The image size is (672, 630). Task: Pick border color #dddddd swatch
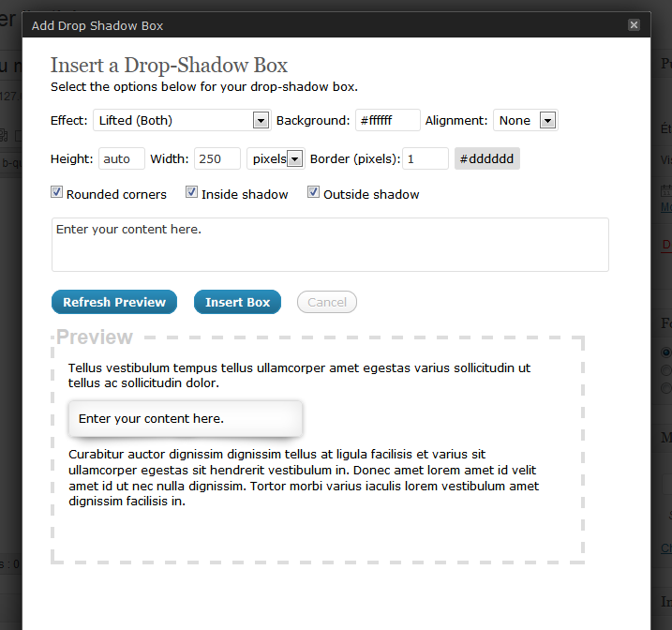pyautogui.click(x=487, y=159)
